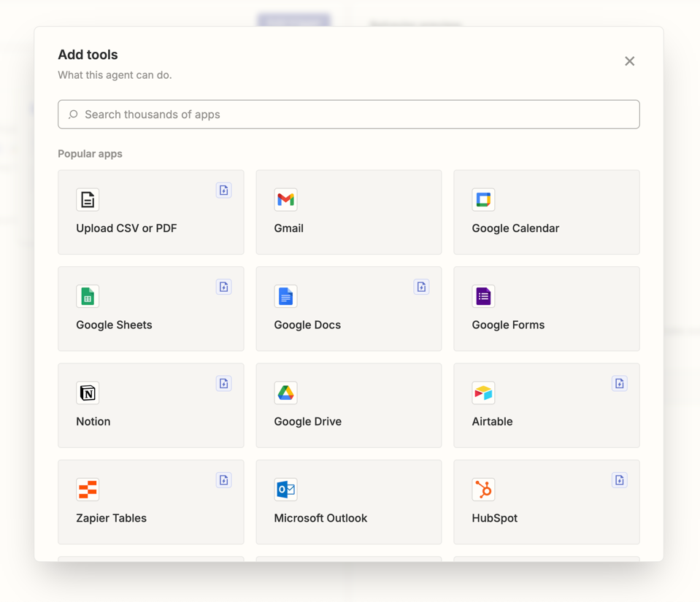Pick the HubSpot label
Screen dimensions: 700x602
click(495, 518)
